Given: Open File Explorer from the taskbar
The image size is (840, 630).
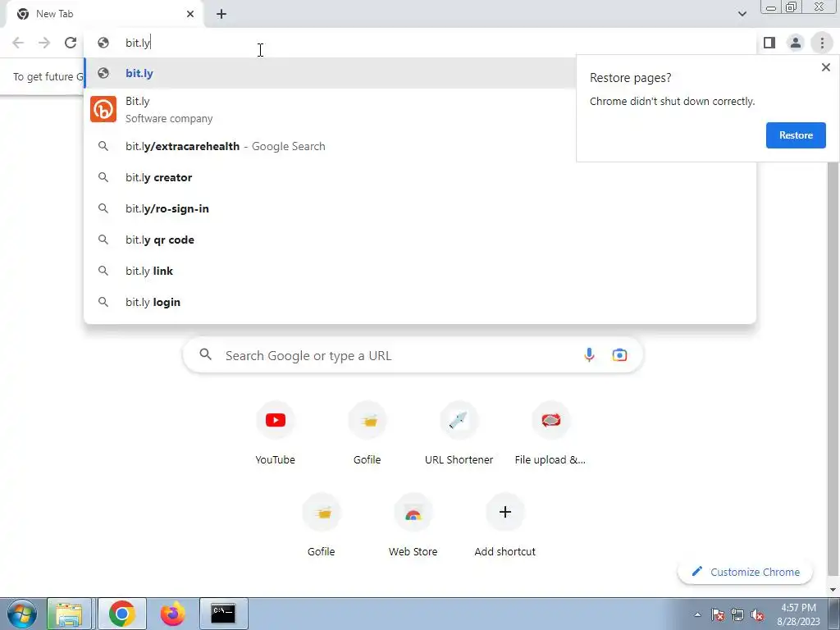Looking at the screenshot, I should pyautogui.click(x=69, y=614).
